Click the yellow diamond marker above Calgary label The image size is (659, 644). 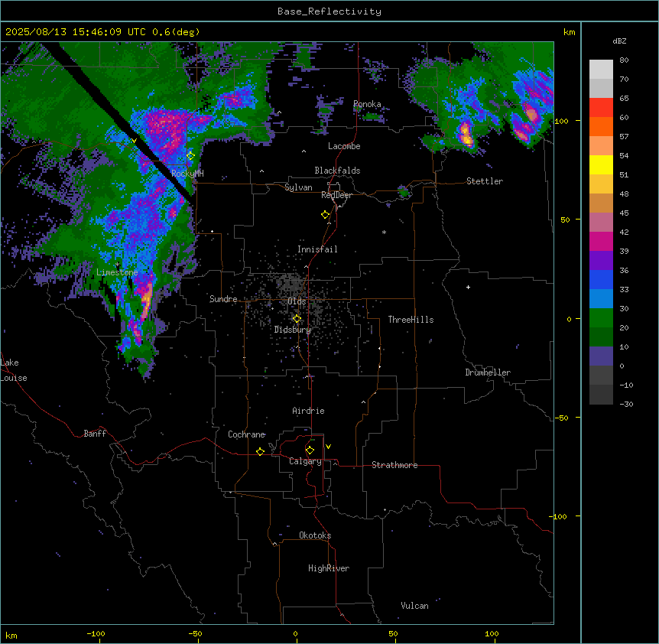tap(310, 450)
